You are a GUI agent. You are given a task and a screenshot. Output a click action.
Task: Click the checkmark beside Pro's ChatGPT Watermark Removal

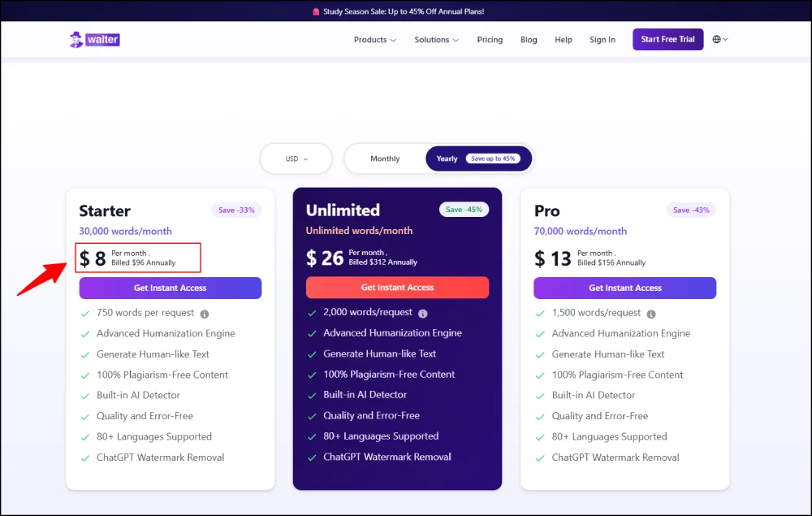(x=539, y=457)
